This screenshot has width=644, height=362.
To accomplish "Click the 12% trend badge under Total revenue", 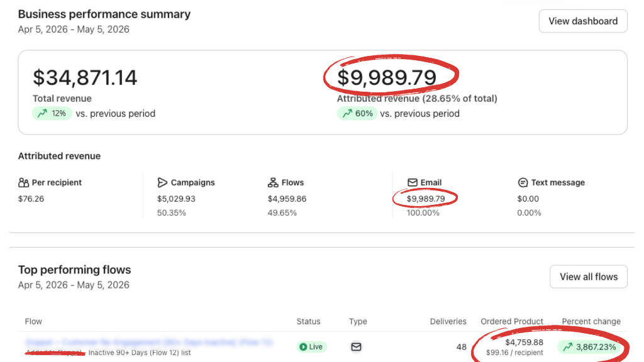I will 52,113.
